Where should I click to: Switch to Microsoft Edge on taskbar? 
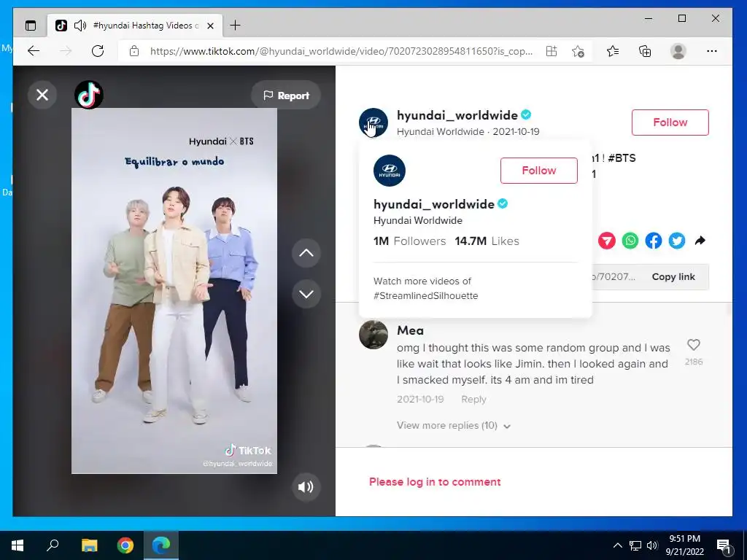161,545
